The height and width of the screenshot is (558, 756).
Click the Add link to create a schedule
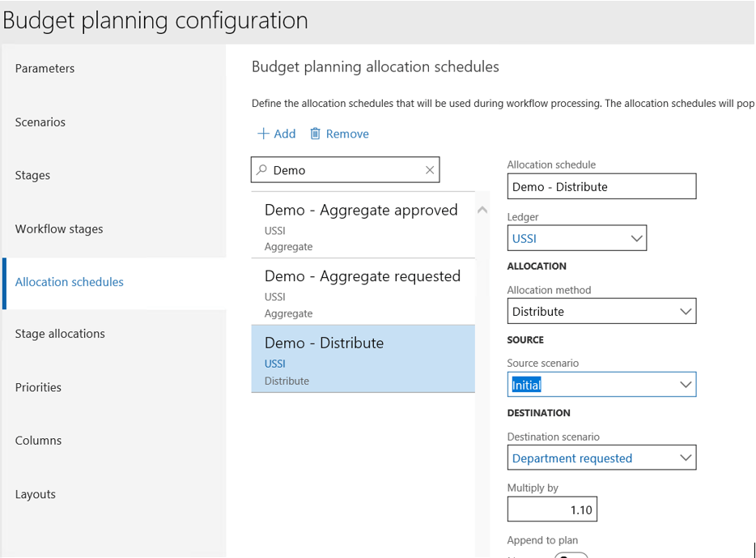[x=276, y=133]
